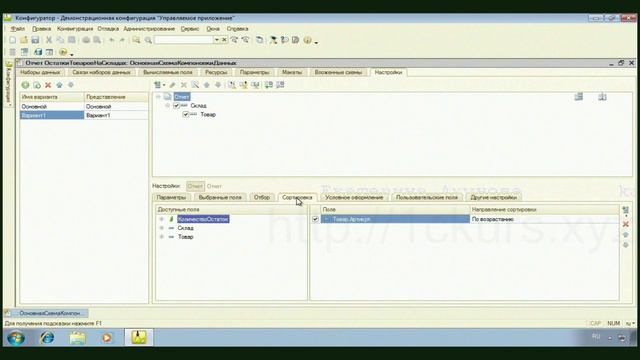Collapse the Склад grouping node

[x=168, y=106]
